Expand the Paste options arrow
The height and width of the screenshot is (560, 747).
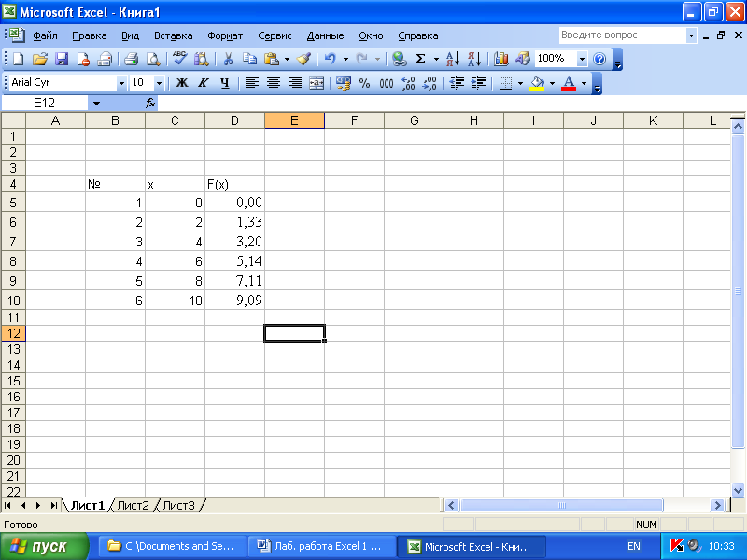tap(287, 59)
